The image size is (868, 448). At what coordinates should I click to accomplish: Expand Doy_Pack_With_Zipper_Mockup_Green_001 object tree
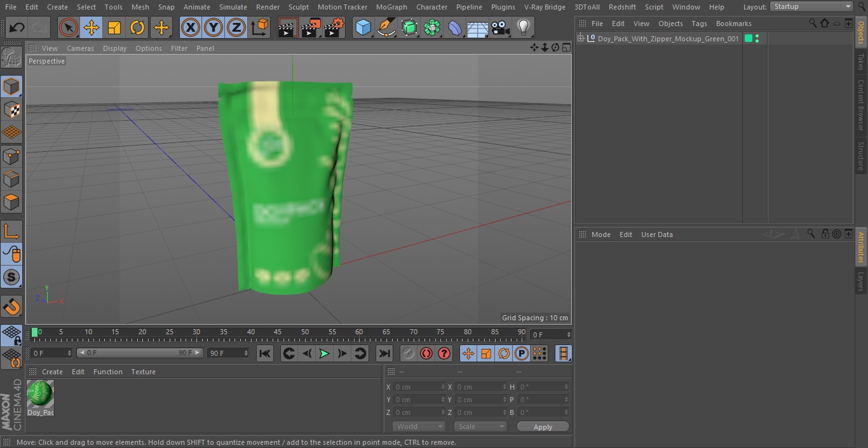580,39
